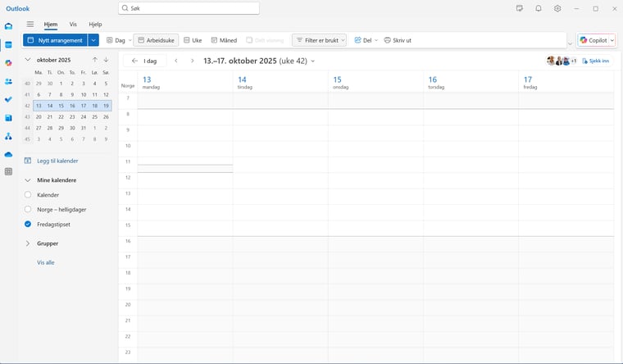Open Mail from the left app bar
Image resolution: width=623 pixels, height=364 pixels.
[8, 26]
